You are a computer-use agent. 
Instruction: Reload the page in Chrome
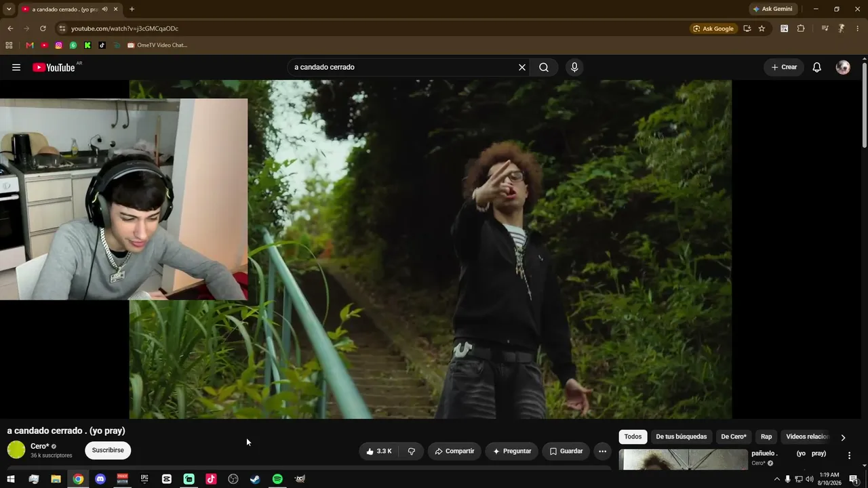pos(43,28)
